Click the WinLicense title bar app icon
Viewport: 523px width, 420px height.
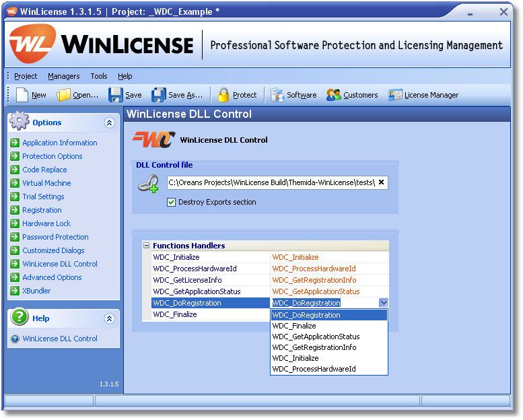[11, 11]
